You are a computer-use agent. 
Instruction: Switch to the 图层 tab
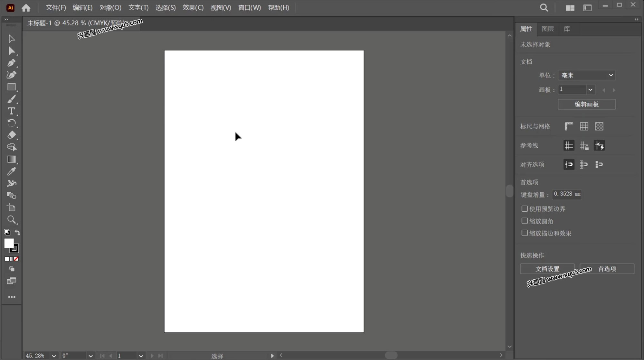(548, 29)
